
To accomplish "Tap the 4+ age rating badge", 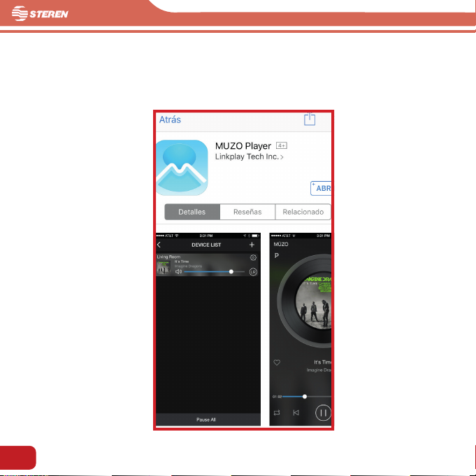I will (282, 145).
